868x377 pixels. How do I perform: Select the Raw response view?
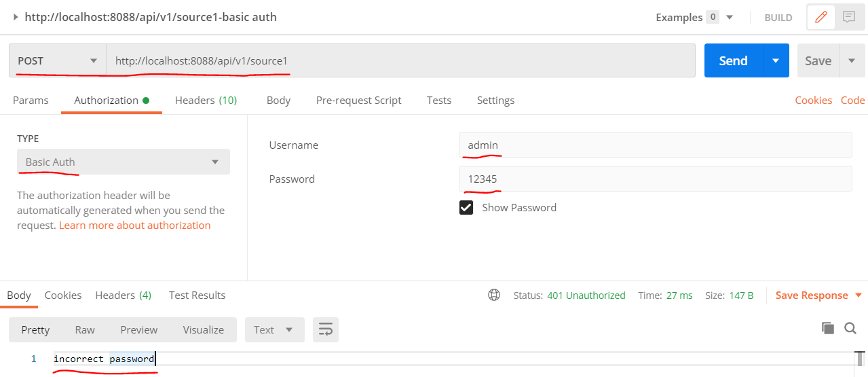pos(85,330)
